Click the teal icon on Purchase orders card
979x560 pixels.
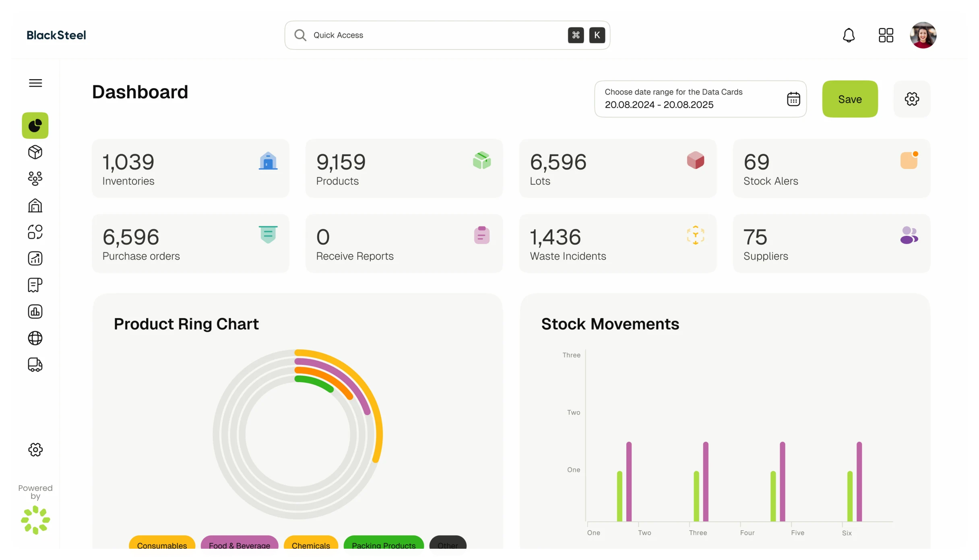(268, 235)
